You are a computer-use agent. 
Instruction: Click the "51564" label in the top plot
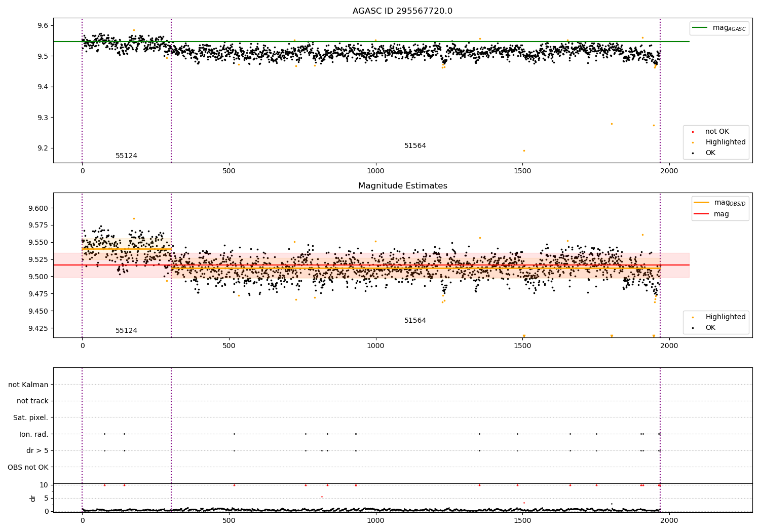click(415, 146)
